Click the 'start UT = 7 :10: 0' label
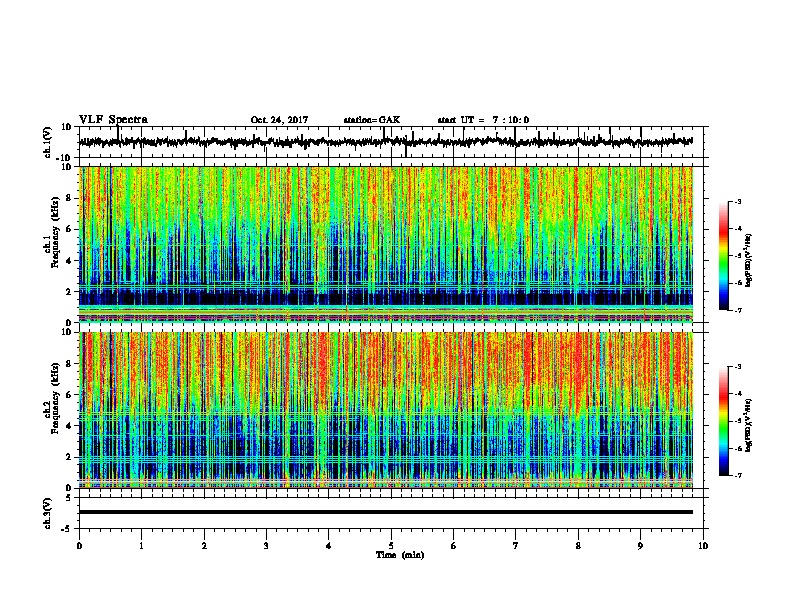This screenshot has height=612, width=792. [483, 120]
